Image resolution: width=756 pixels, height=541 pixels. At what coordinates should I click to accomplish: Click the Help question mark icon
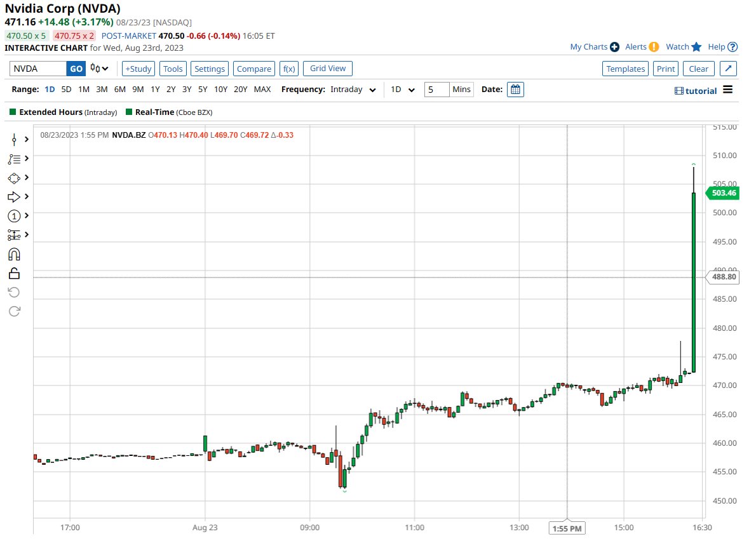[732, 47]
